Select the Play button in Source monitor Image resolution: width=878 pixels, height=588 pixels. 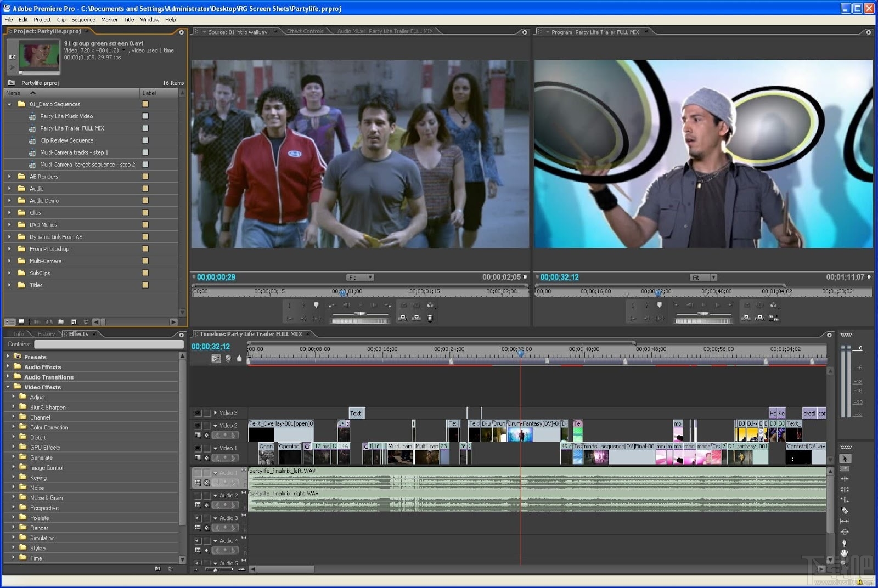click(361, 305)
